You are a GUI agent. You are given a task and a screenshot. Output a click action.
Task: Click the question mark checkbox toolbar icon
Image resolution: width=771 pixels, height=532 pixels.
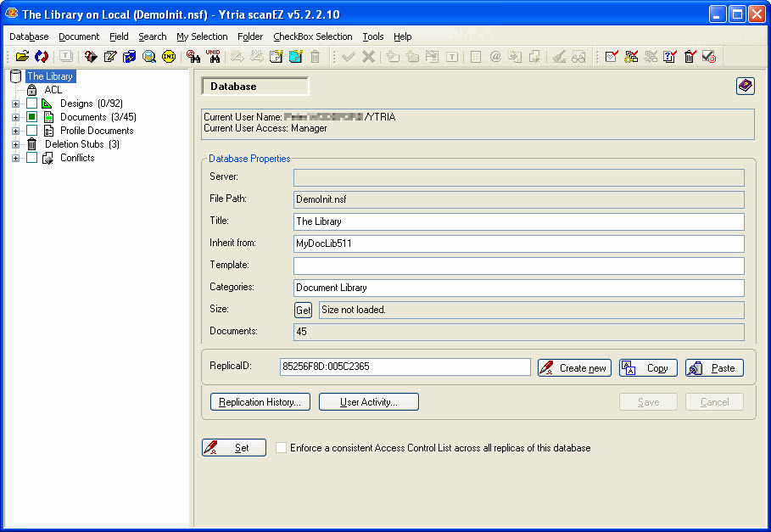point(670,57)
